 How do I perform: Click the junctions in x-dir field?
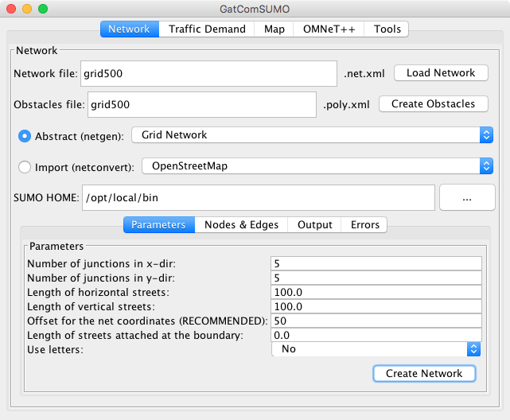(376, 263)
